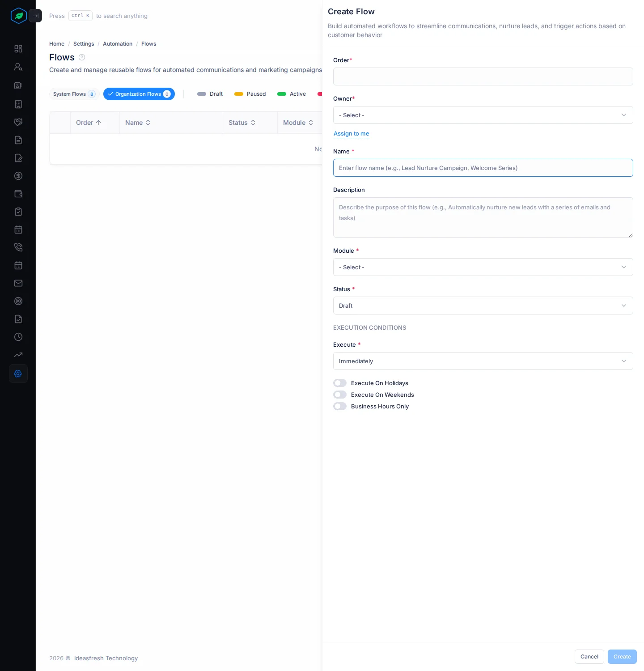Open the trending arrow analytics sidebar icon

(18, 355)
